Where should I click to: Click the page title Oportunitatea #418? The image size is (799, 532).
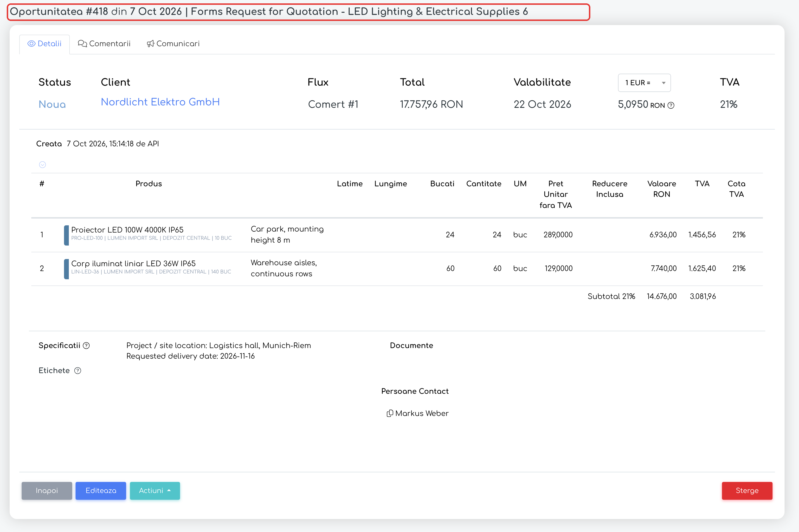[59, 12]
